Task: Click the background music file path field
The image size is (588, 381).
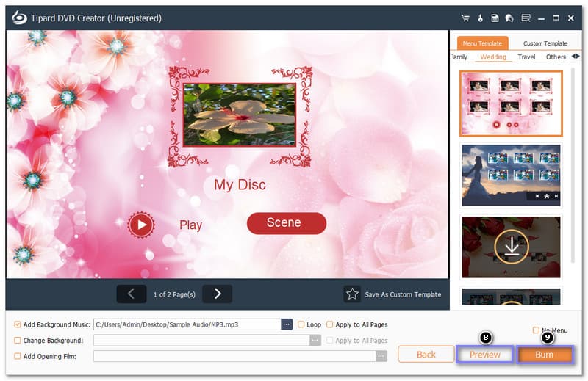Action: (x=187, y=324)
